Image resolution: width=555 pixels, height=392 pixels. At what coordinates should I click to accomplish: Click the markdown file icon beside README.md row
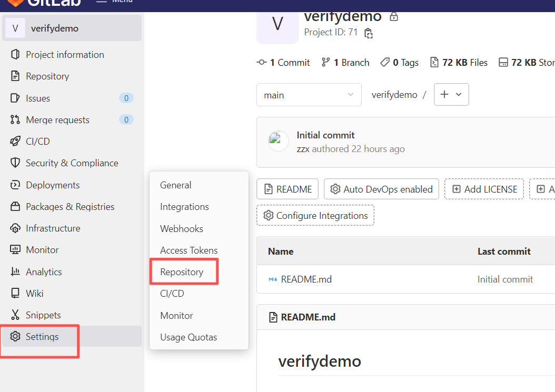click(273, 279)
